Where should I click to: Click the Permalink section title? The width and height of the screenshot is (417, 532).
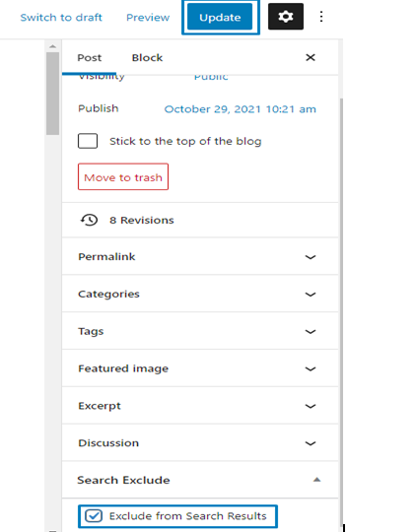[x=106, y=257]
